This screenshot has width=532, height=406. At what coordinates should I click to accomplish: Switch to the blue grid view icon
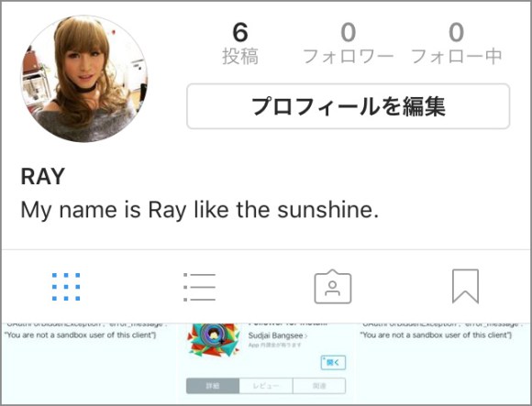(66, 287)
